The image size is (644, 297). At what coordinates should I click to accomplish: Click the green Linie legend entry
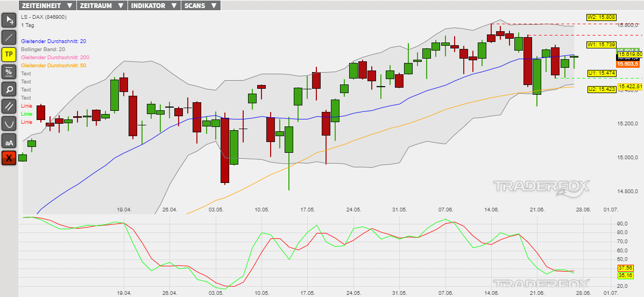26,114
